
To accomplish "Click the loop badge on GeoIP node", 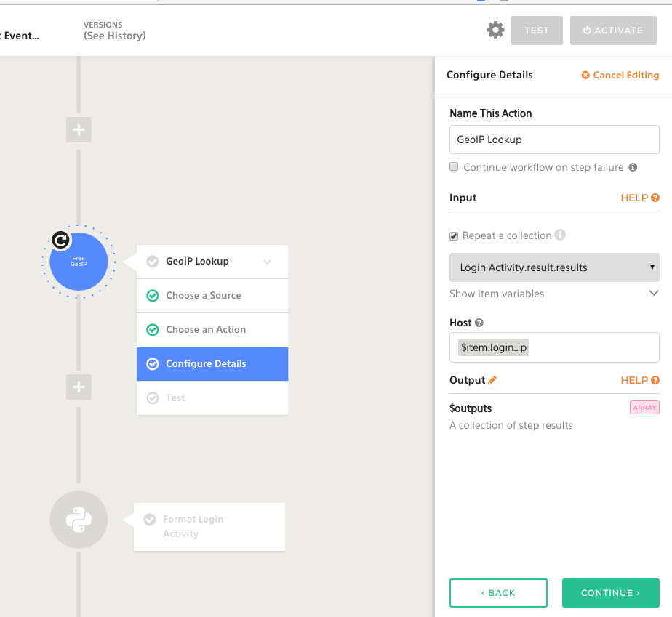I will [x=61, y=241].
